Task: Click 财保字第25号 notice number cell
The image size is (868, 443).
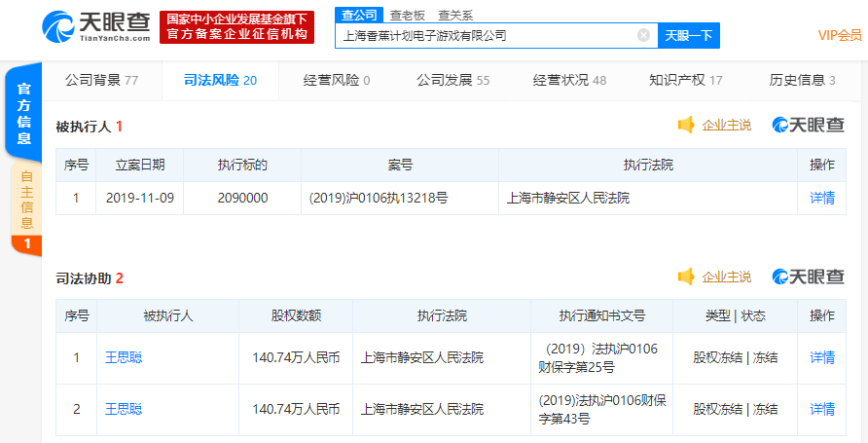Action: point(601,358)
